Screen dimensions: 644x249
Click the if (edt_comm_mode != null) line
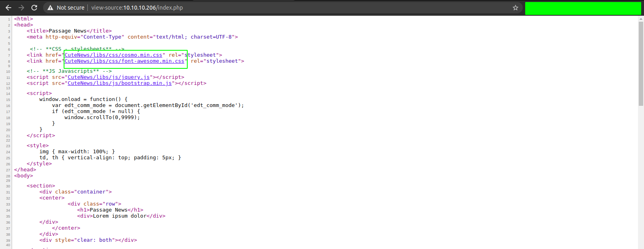[96, 111]
